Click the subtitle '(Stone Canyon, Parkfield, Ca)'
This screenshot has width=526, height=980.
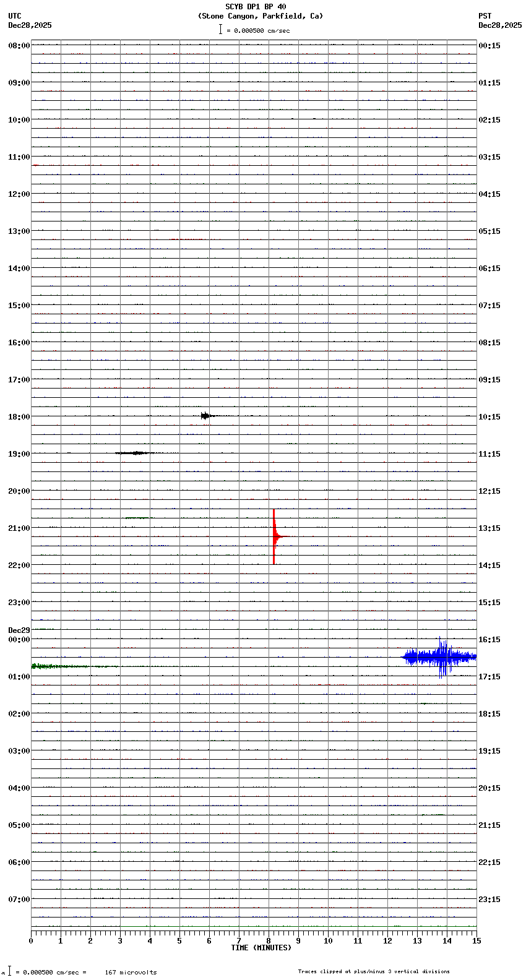click(x=261, y=16)
